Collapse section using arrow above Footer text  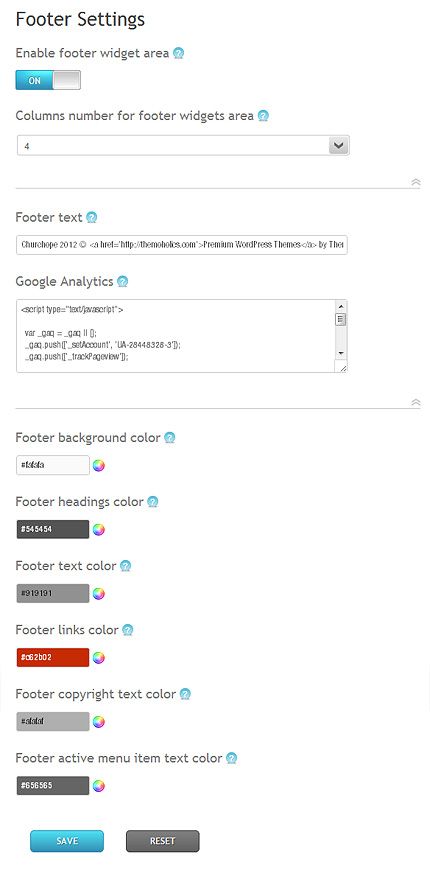coord(416,182)
